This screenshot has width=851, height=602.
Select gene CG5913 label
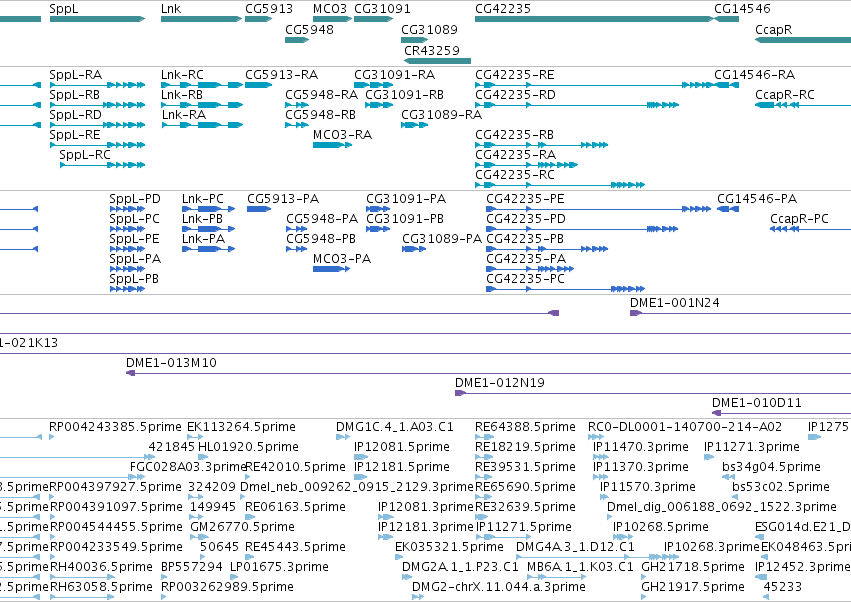[x=269, y=9]
